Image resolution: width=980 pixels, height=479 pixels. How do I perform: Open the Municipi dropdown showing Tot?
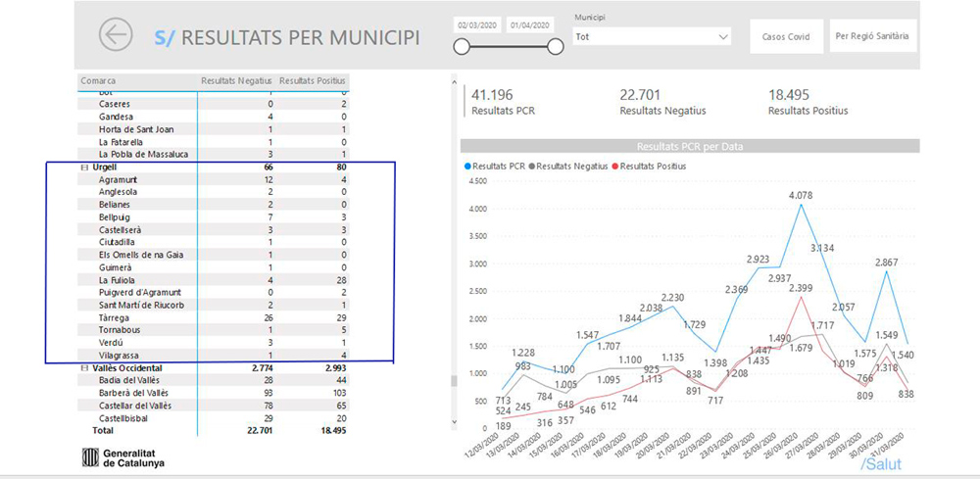[652, 36]
